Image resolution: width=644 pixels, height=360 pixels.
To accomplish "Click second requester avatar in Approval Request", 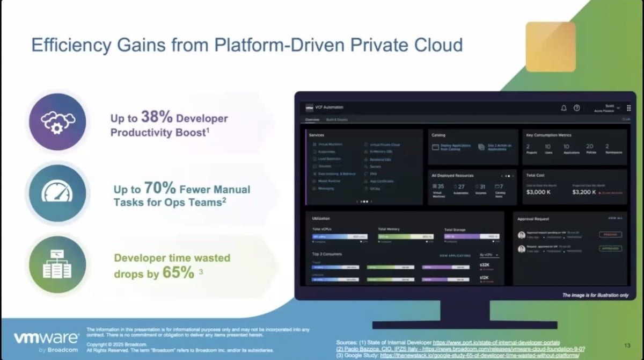I will [x=521, y=249].
